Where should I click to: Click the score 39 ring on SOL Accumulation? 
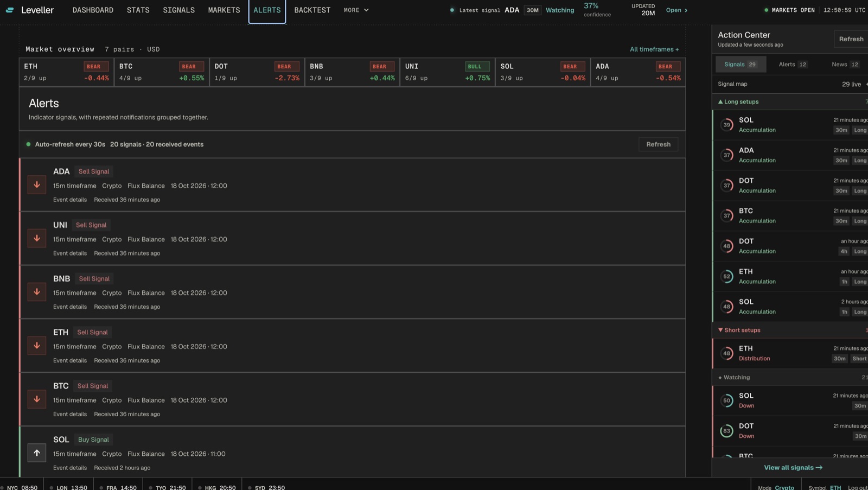pos(727,125)
